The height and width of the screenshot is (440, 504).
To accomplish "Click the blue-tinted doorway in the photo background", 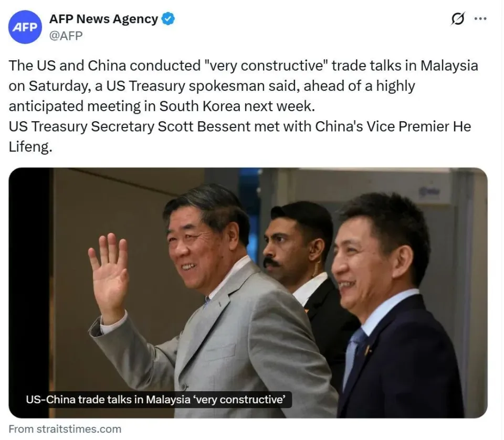I will point(249,206).
